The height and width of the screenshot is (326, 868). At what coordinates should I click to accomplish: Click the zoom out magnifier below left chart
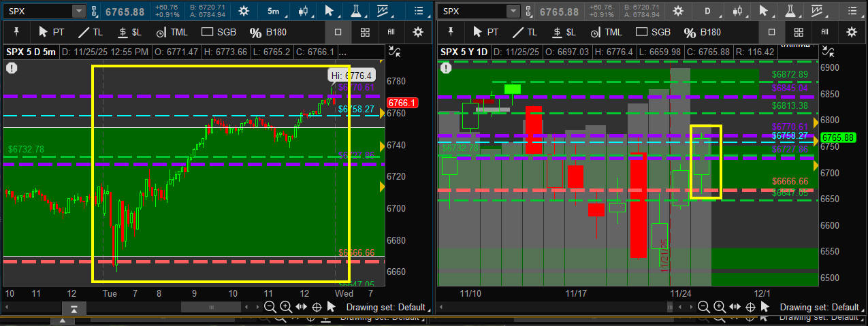(x=270, y=307)
